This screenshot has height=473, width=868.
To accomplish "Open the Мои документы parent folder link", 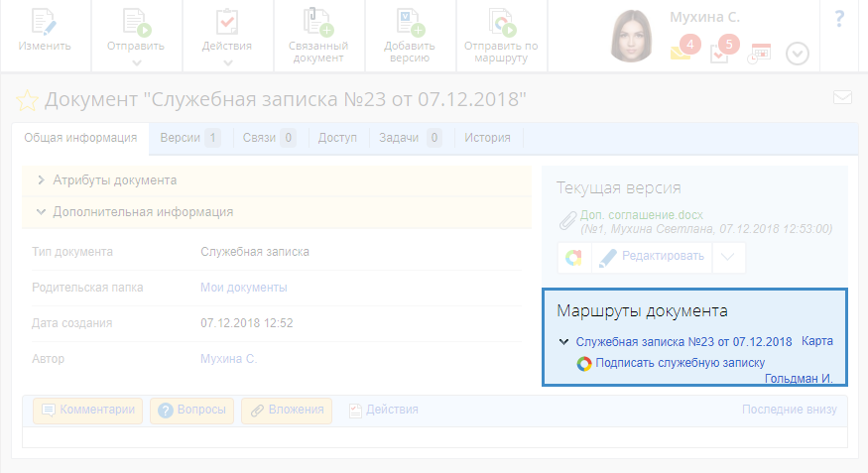I will pos(244,288).
